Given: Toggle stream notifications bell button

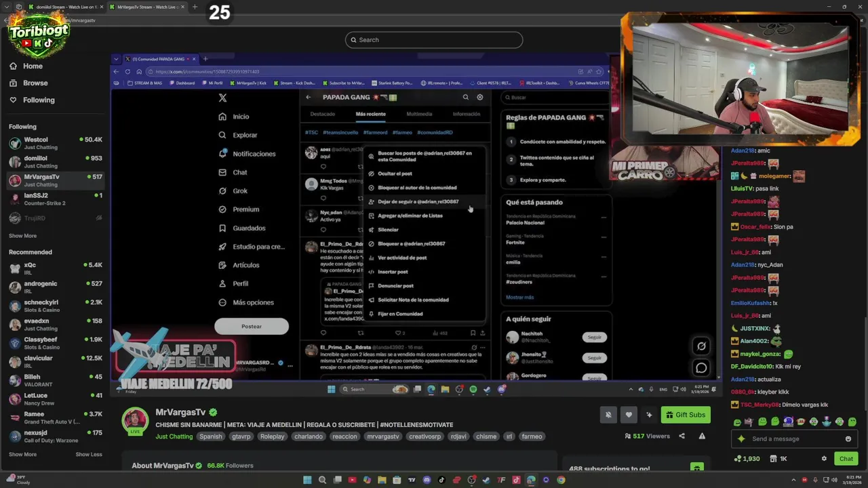Looking at the screenshot, I should 608,415.
